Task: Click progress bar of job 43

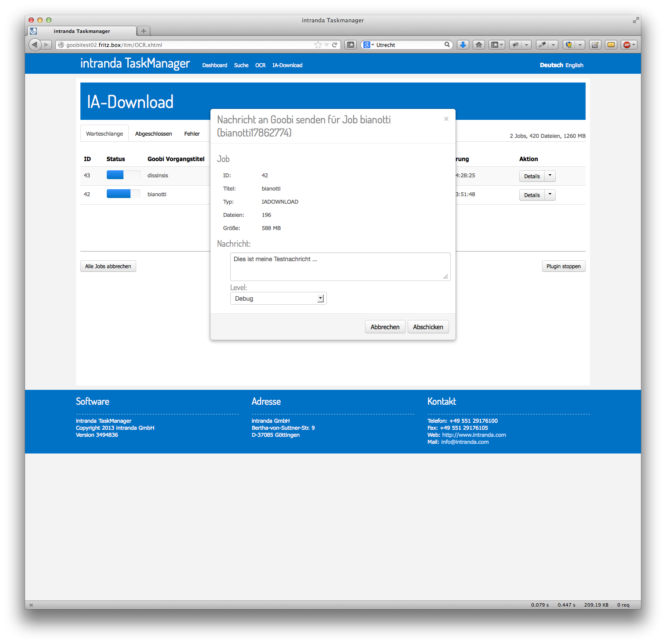Action: pos(123,175)
